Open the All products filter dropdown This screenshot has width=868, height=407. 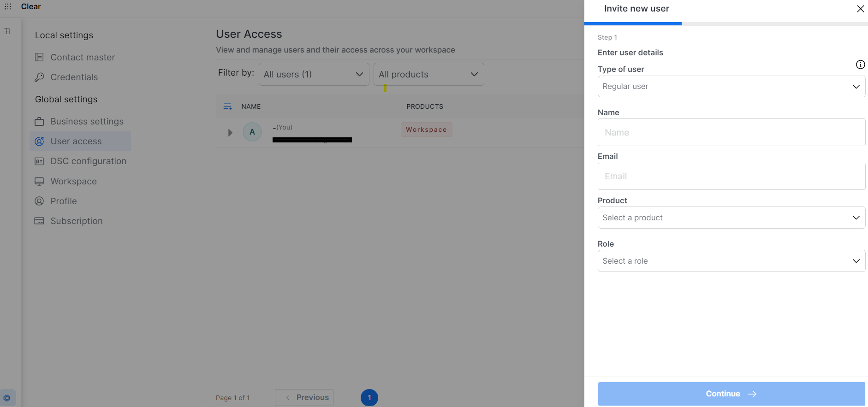(x=428, y=74)
